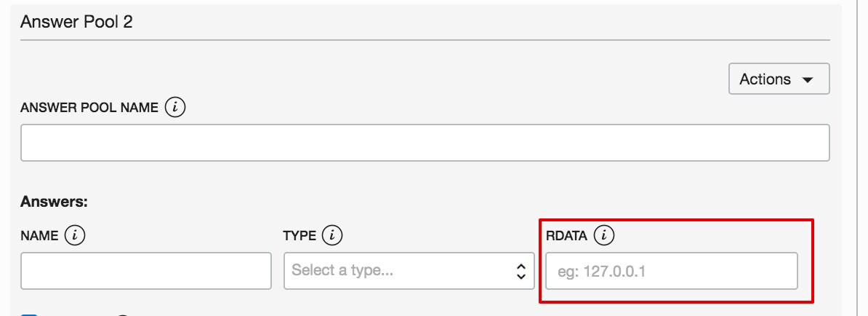Click the "Answers:" section label
868x316 pixels.
54,201
